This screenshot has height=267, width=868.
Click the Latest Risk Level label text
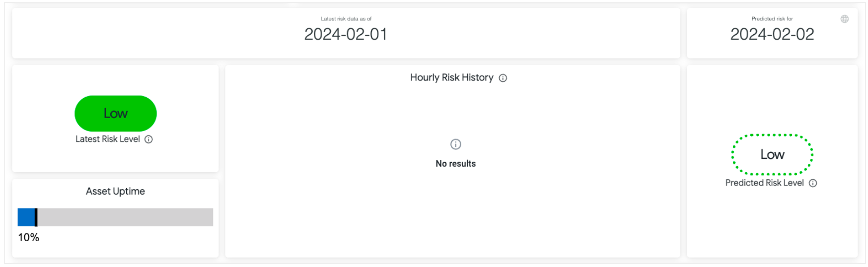point(108,139)
